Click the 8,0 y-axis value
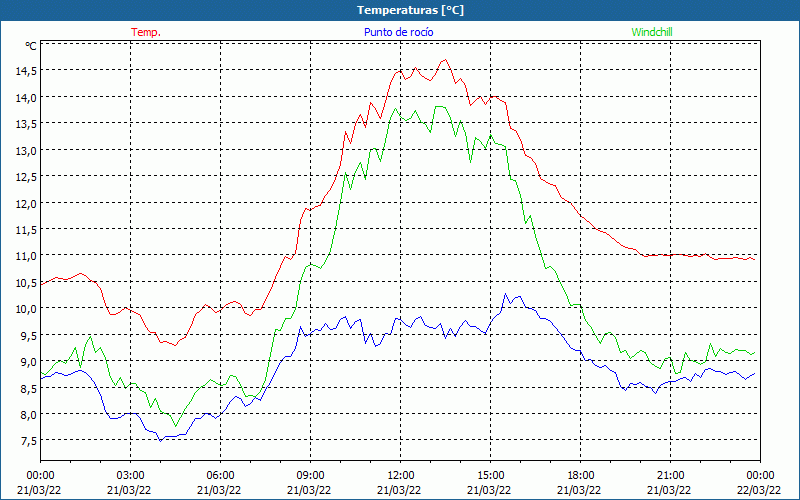 (x=29, y=415)
